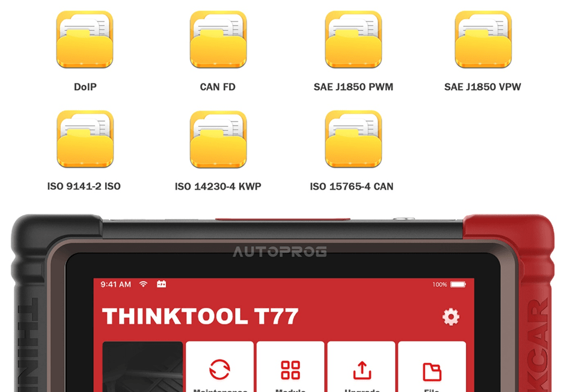
Task: Tap the battery icon at 100%
Action: (x=458, y=285)
